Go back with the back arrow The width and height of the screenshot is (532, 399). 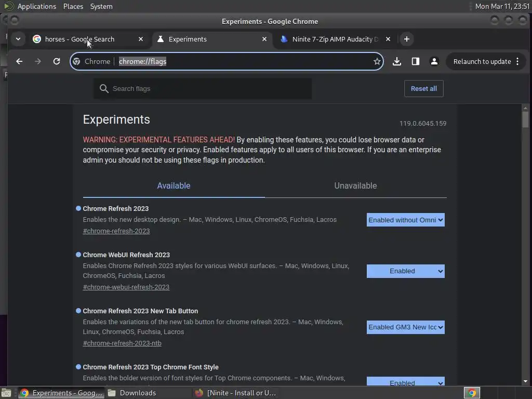point(19,61)
